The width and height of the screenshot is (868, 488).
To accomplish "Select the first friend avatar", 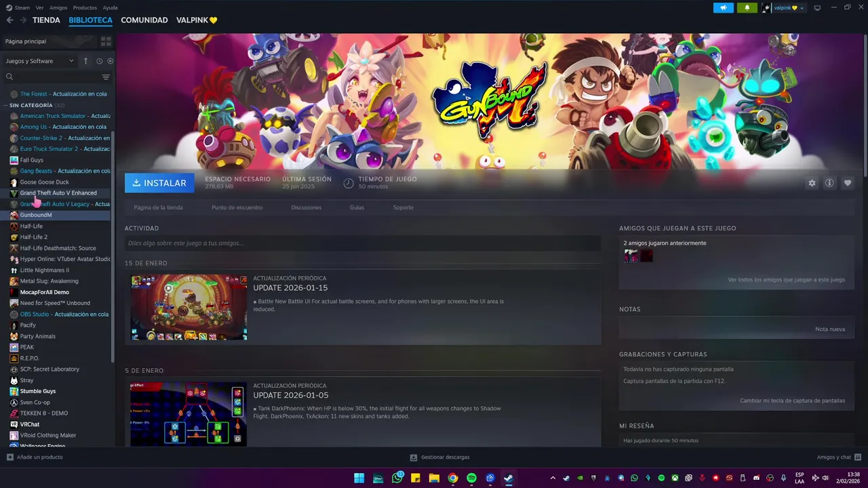I will click(x=631, y=256).
